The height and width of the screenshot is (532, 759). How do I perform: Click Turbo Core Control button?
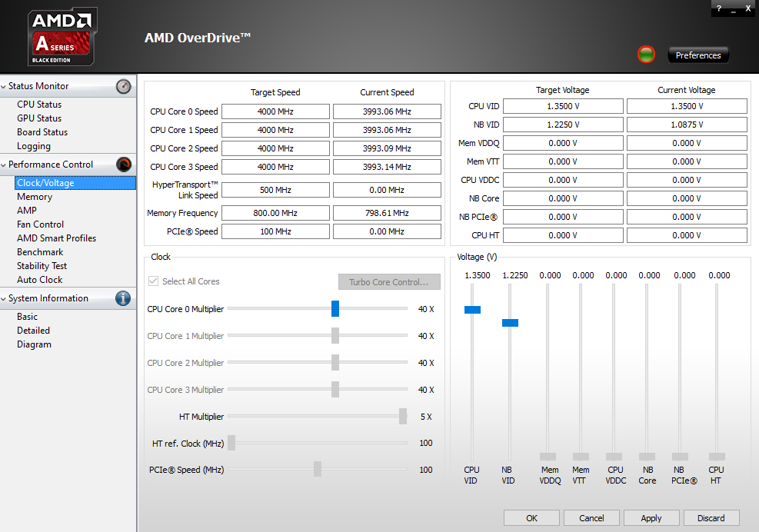(x=389, y=281)
